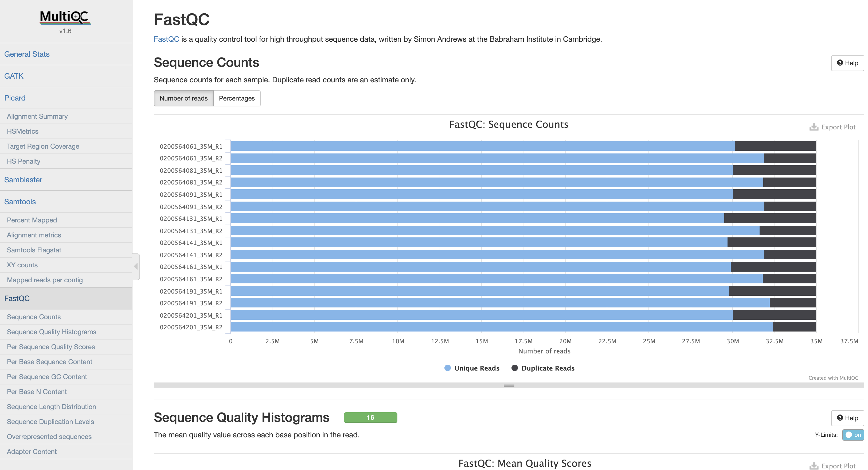868x470 pixels.
Task: Go to Samtools Flagstat
Action: click(66, 250)
